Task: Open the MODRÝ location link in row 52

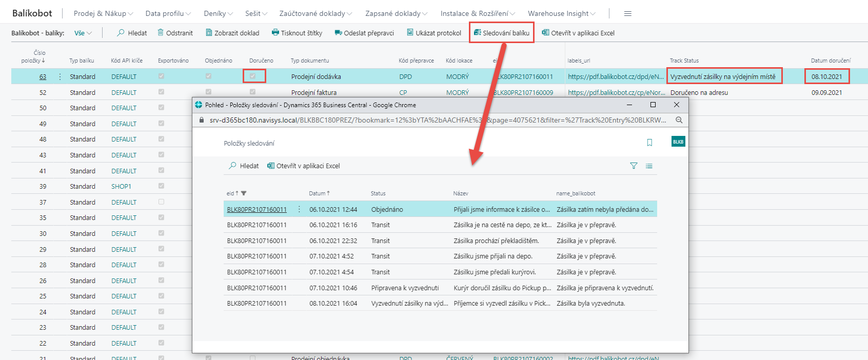Action: [458, 92]
